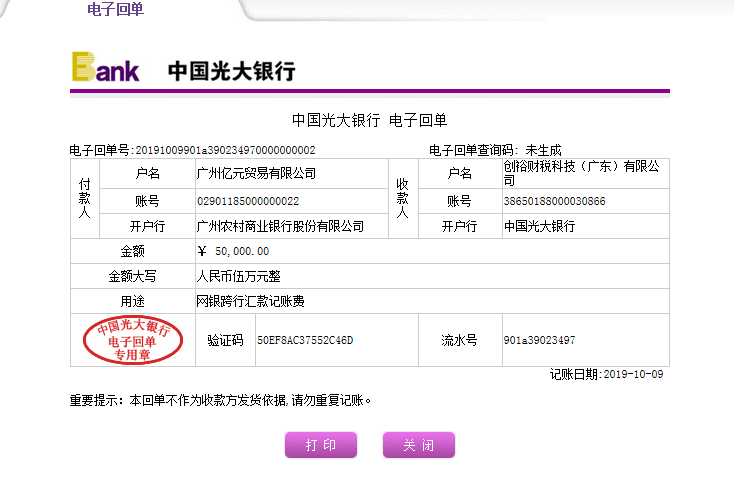Click the 电子回单查询码 label

(473, 150)
